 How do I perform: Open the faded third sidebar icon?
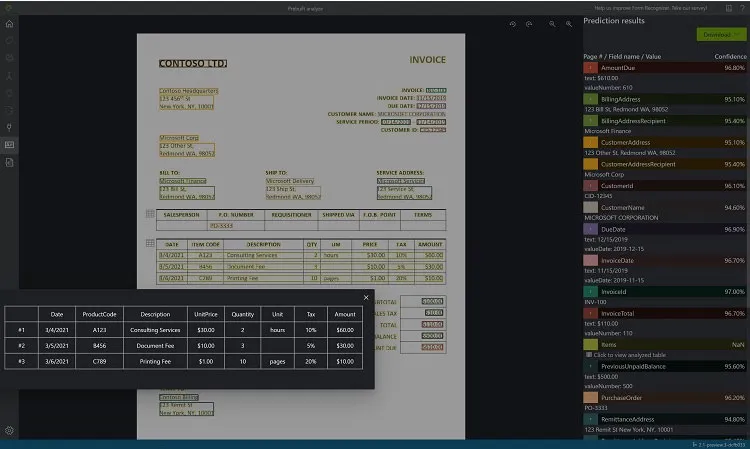(x=10, y=58)
